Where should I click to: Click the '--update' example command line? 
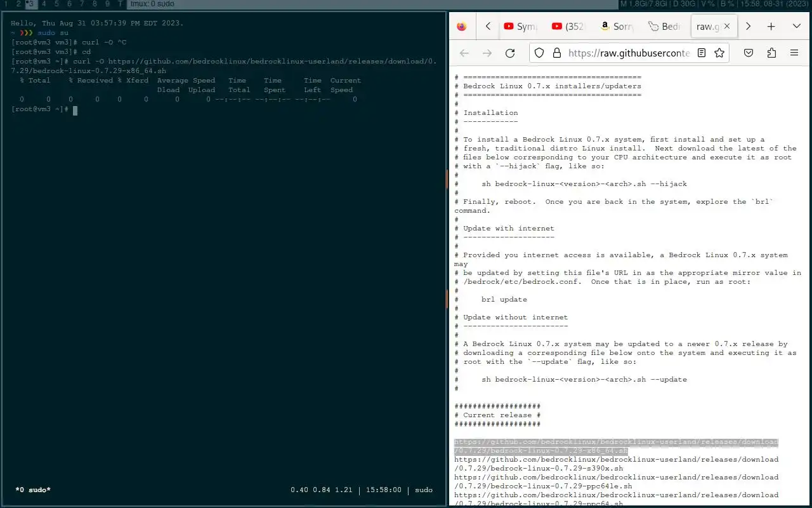coord(584,379)
